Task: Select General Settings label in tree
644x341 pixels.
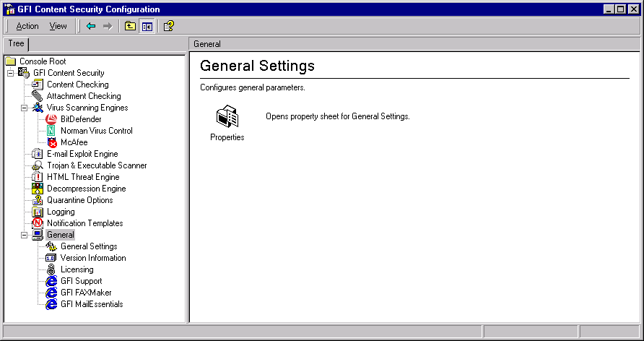Action: (89, 246)
